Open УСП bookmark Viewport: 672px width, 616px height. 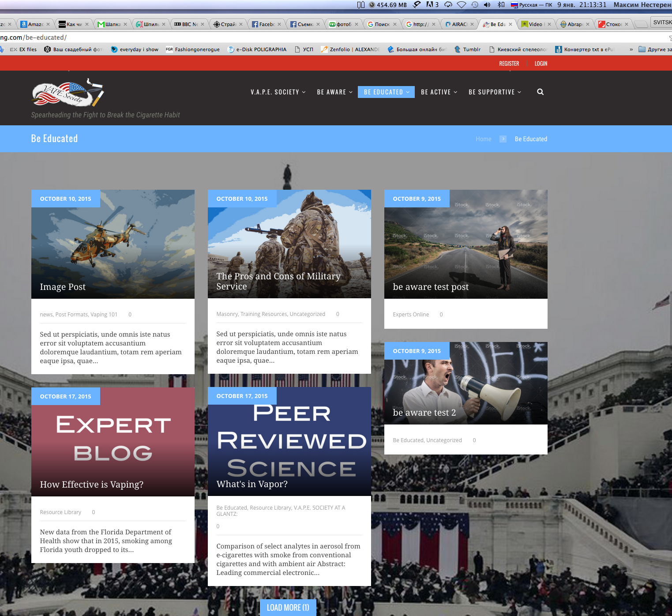click(x=304, y=49)
